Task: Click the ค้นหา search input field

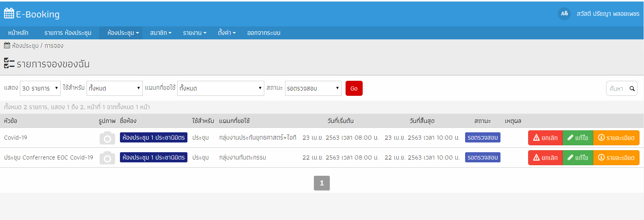Action: (x=617, y=88)
